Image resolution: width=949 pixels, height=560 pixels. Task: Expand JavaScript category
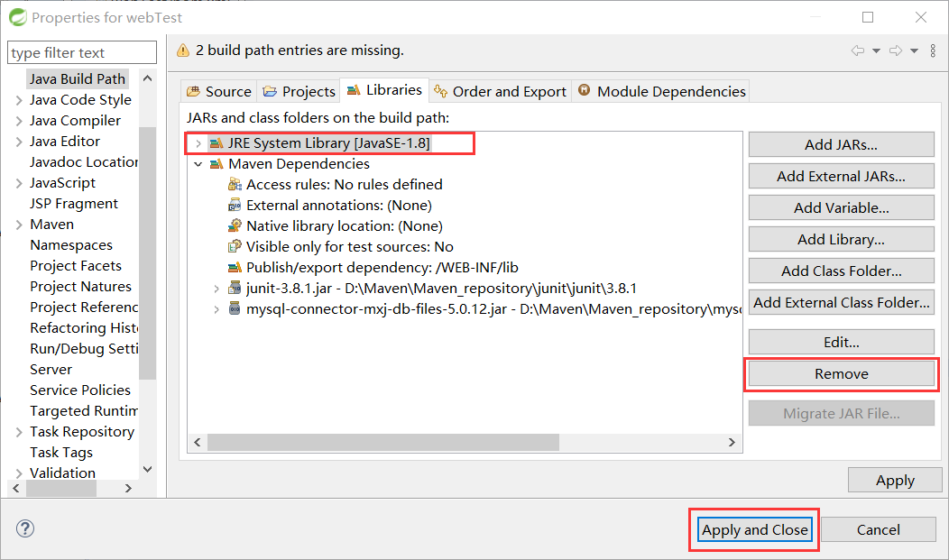point(19,183)
